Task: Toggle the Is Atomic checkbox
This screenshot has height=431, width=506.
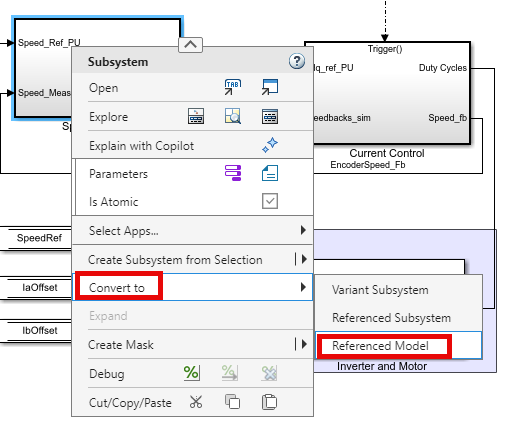Action: pyautogui.click(x=270, y=201)
